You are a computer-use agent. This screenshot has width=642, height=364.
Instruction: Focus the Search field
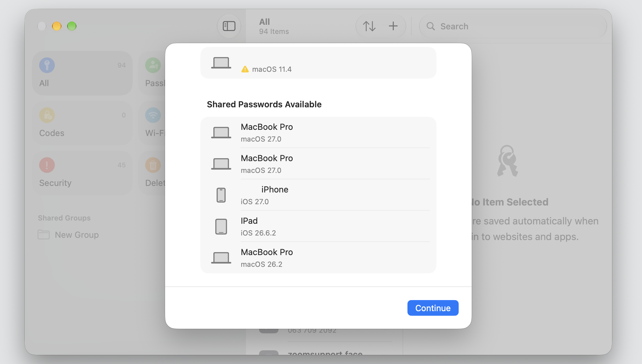[x=513, y=26]
